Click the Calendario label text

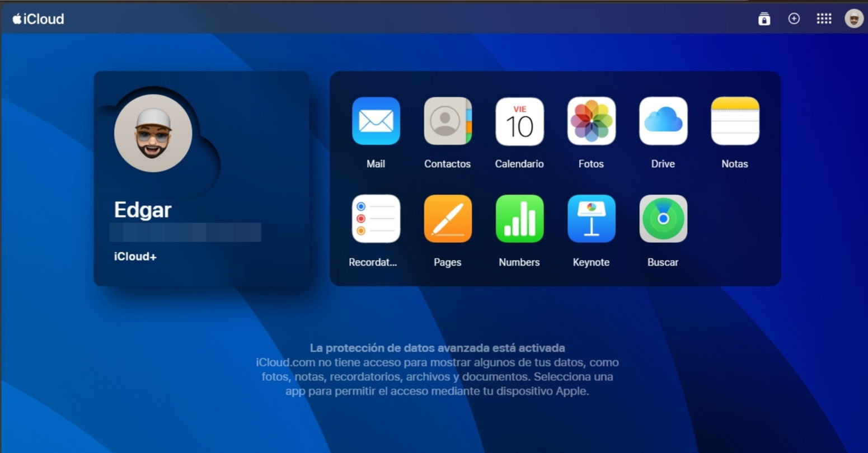[519, 164]
